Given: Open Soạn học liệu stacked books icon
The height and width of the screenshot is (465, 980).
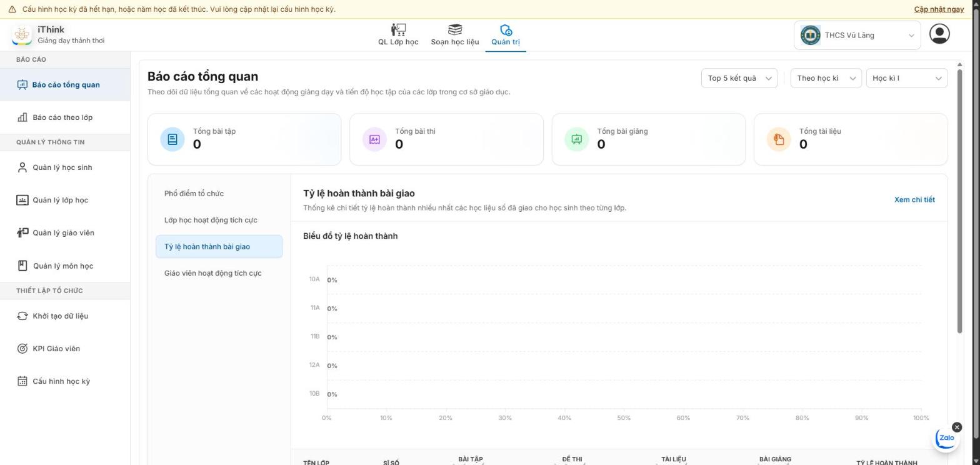Looking at the screenshot, I should (x=455, y=29).
